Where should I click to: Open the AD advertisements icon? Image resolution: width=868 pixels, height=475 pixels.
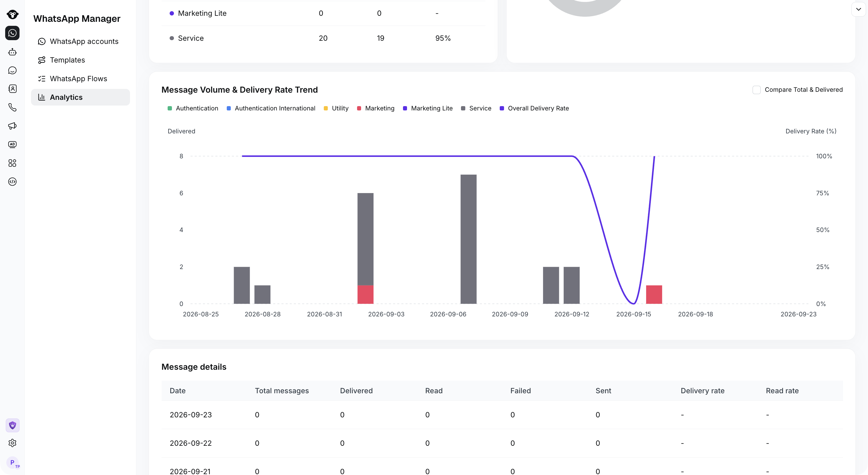(12, 144)
